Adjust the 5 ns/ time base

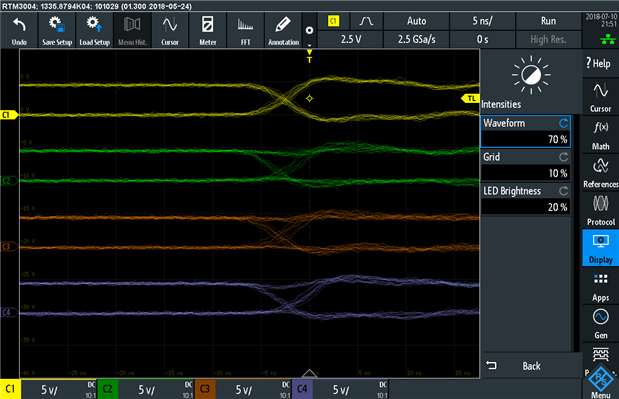pos(482,21)
